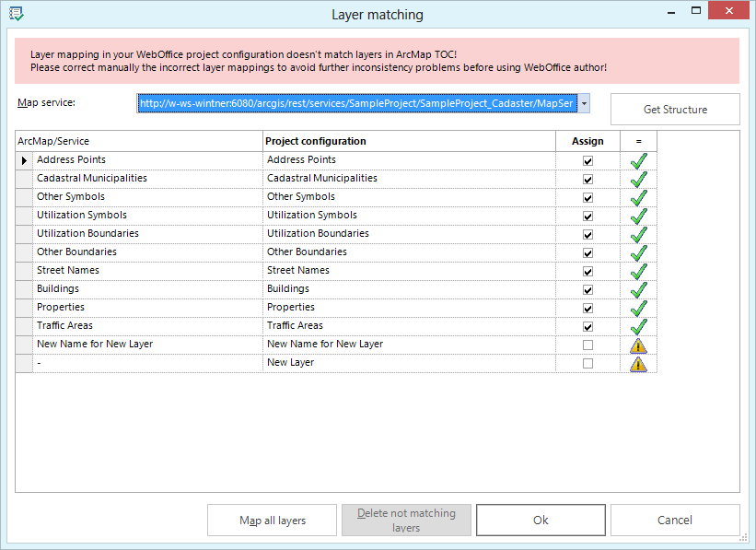Click green checkmark icon for Utilization Boundaries
The image size is (756, 550).
639,234
